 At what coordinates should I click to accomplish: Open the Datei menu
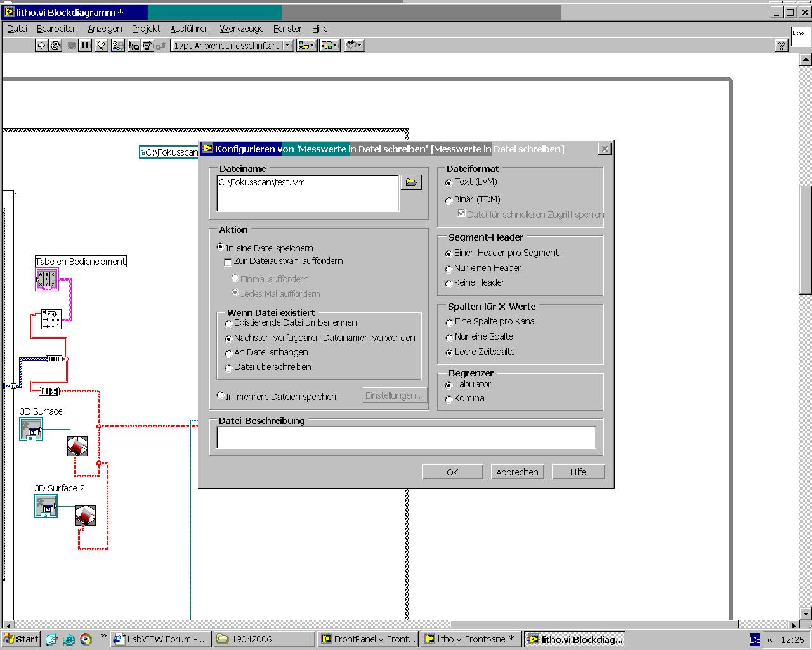[17, 29]
